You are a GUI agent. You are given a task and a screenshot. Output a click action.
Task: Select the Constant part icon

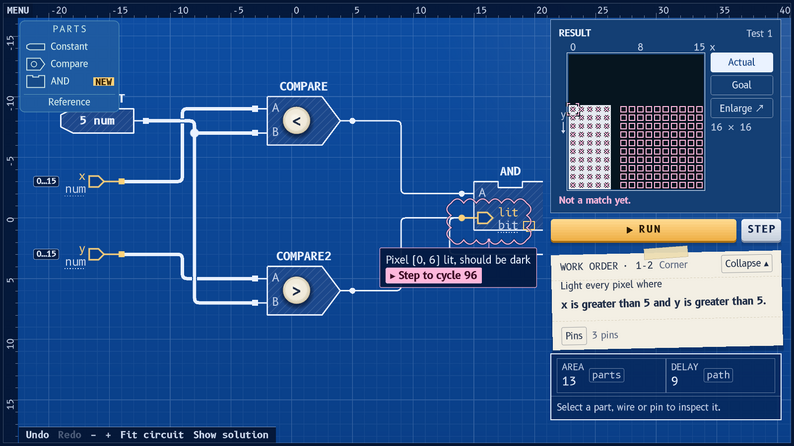[x=35, y=47]
